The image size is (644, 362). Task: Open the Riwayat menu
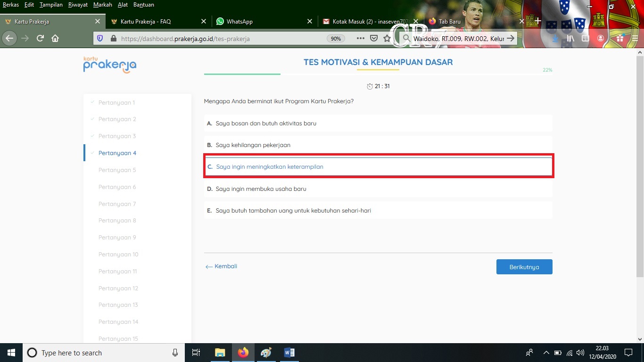(78, 5)
